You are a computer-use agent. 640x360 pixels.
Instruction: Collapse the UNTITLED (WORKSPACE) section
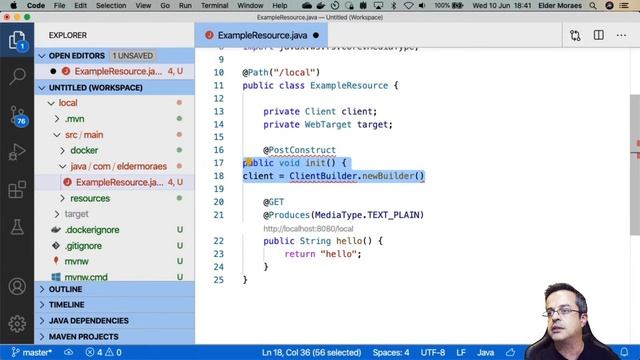pyautogui.click(x=42, y=88)
